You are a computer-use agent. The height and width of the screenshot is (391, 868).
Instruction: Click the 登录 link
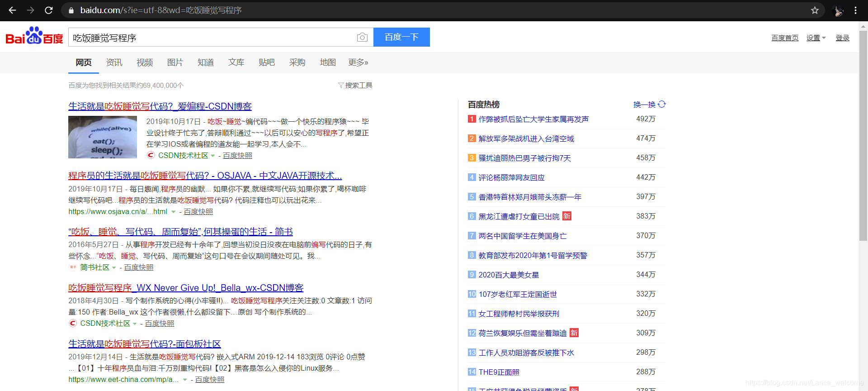(x=842, y=38)
